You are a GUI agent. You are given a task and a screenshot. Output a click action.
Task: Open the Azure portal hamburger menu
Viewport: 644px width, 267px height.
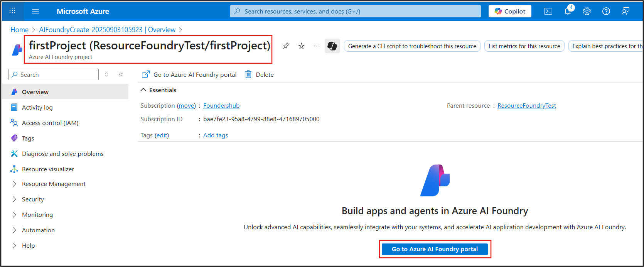35,11
